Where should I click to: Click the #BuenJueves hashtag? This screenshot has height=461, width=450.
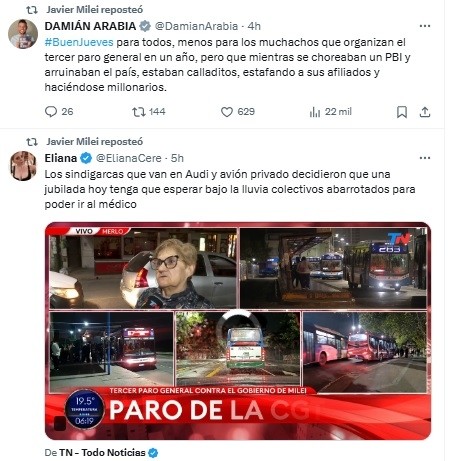(79, 42)
